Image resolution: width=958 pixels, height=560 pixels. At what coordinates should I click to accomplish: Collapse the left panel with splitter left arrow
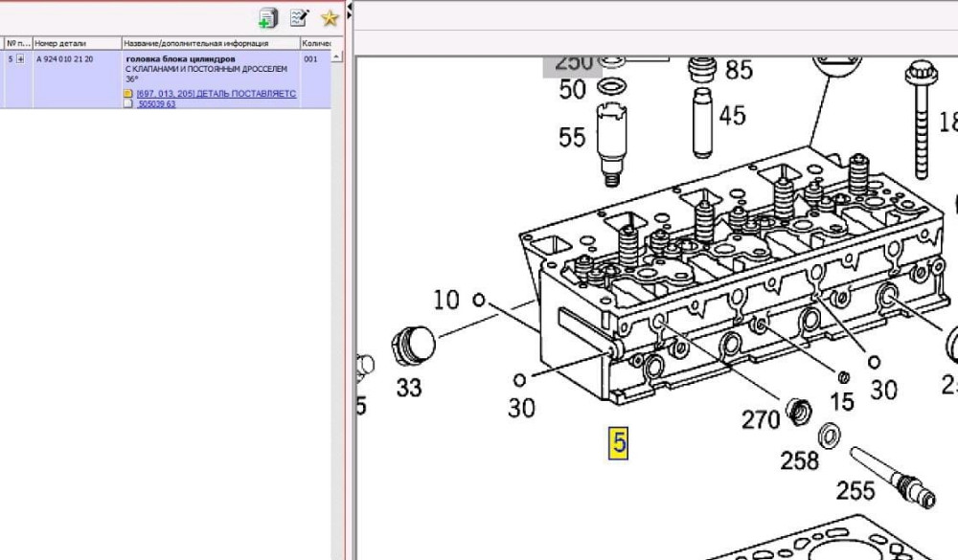pyautogui.click(x=350, y=8)
